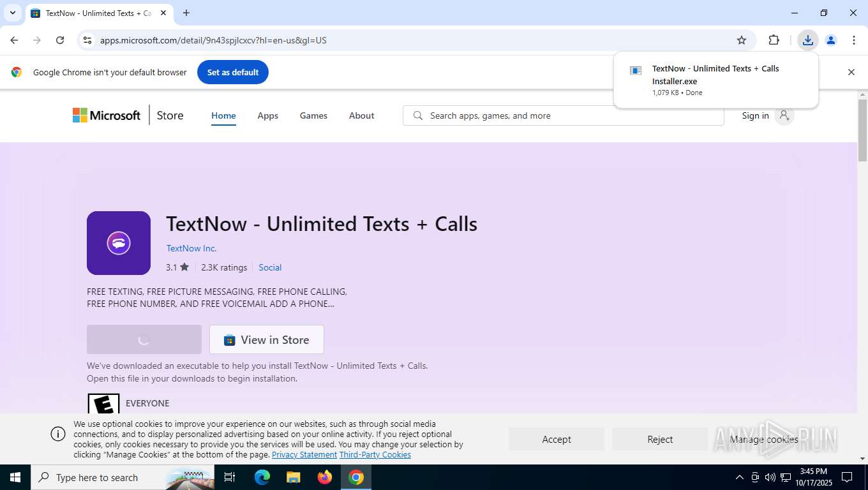Click the installer file icon in downloads popup

point(636,71)
